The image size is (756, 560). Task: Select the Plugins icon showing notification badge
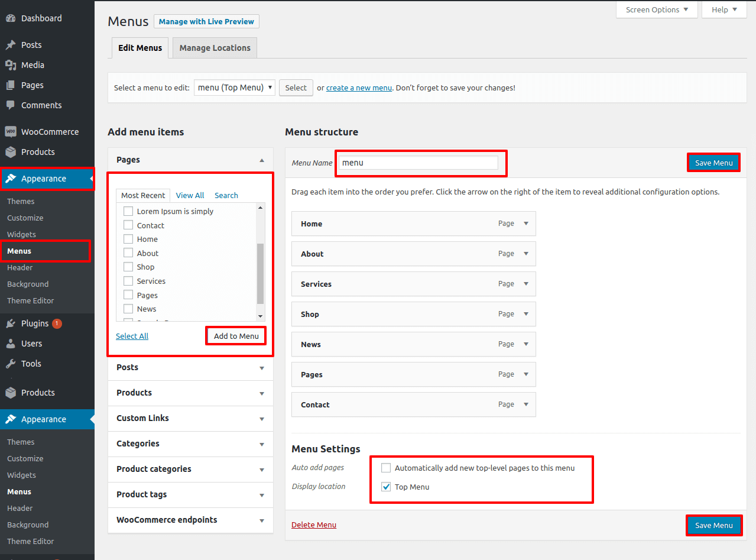click(11, 323)
